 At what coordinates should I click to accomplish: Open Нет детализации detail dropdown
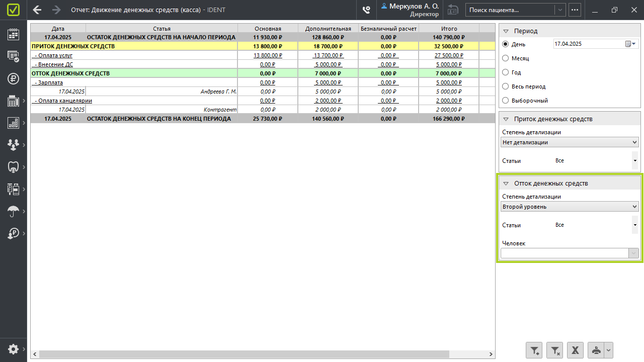tap(570, 142)
